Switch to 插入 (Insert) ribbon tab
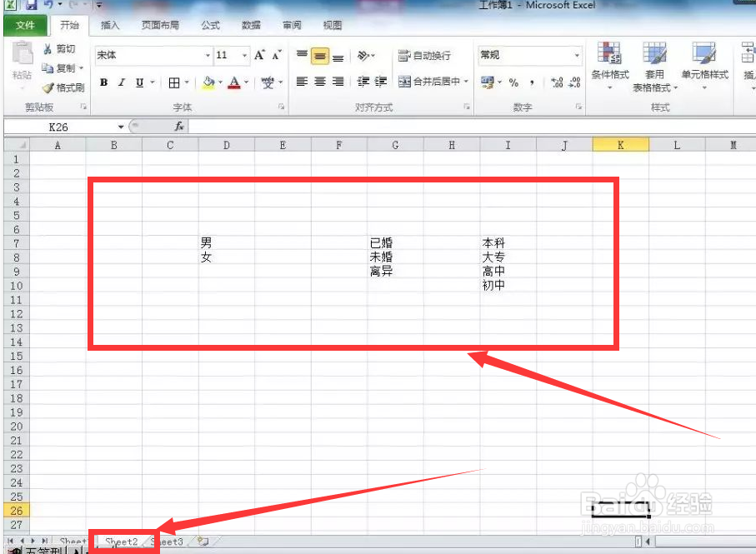Image resolution: width=756 pixels, height=554 pixels. tap(110, 25)
